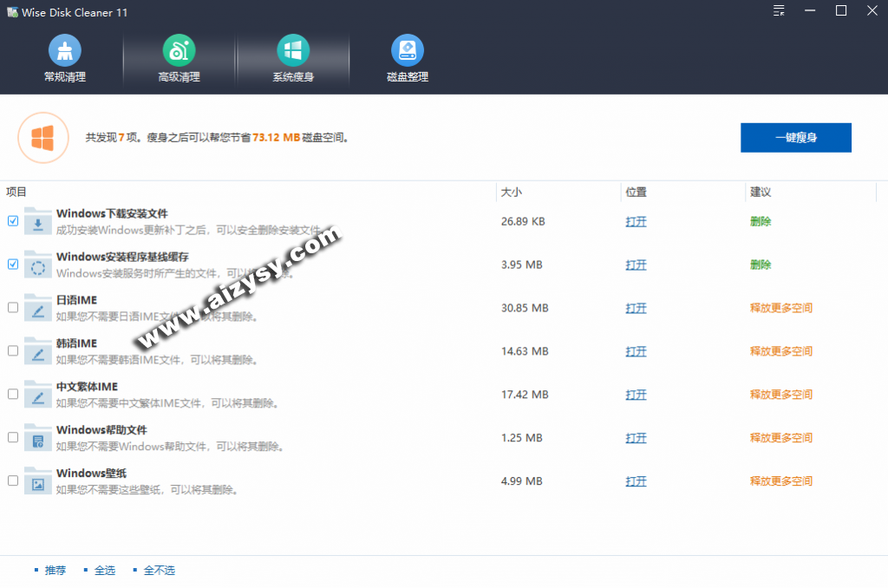Click 全选 to select all items
888x588 pixels.
104,570
